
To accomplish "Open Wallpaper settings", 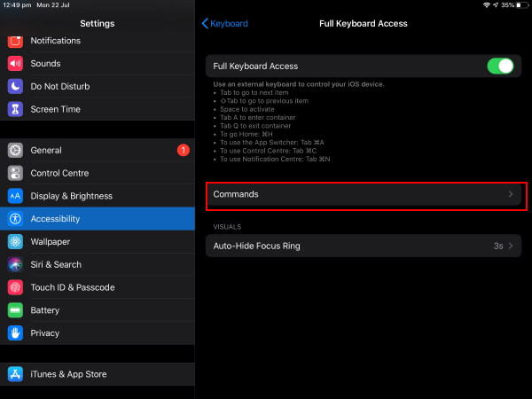I will [98, 241].
